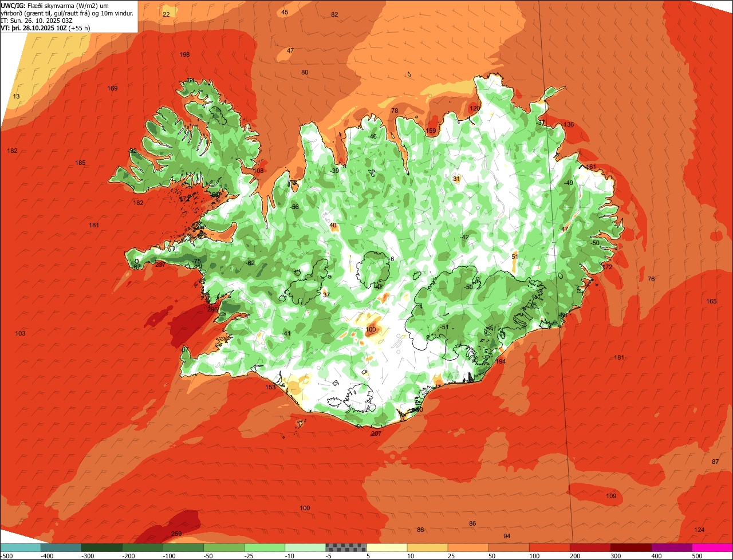Click the legend swatch between -200 and -100
The width and height of the screenshot is (733, 560).
[x=142, y=547]
